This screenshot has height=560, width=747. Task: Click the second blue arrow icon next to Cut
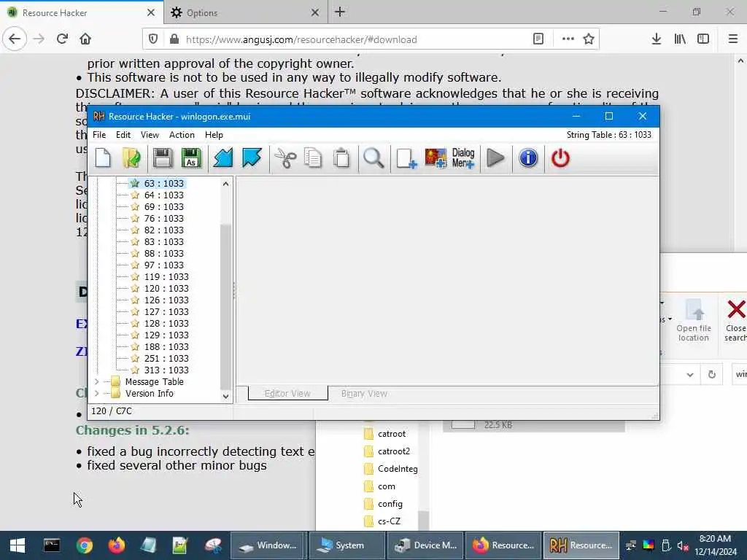pyautogui.click(x=252, y=158)
